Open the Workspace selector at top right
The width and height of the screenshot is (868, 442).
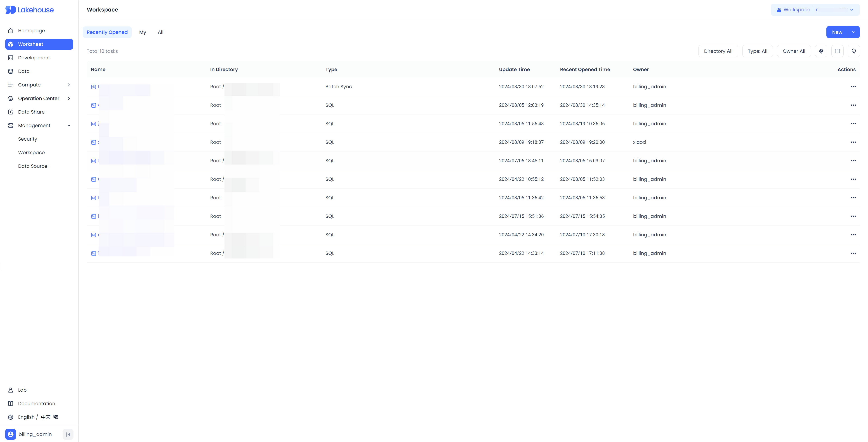(x=815, y=10)
